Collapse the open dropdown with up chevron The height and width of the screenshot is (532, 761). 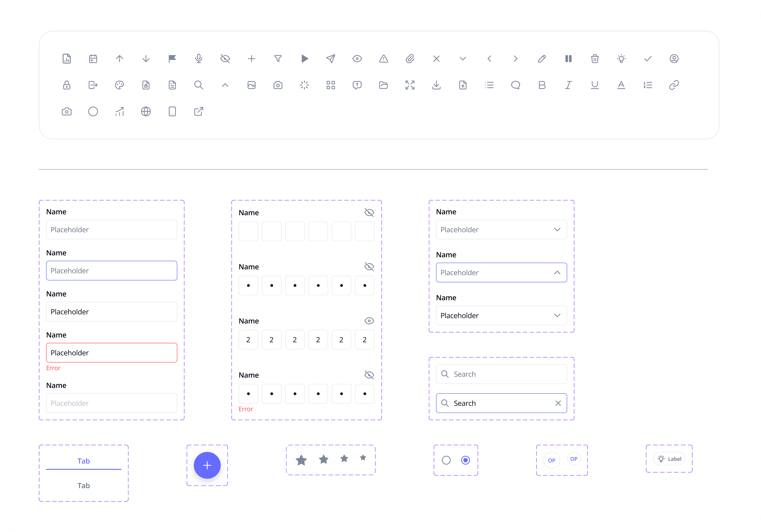click(x=557, y=273)
